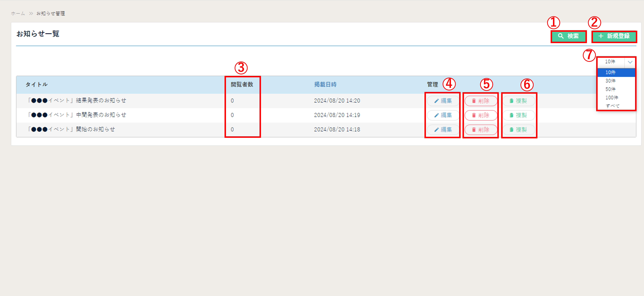Click the magnifier icon on 検索 button
The height and width of the screenshot is (296, 644).
pos(561,36)
